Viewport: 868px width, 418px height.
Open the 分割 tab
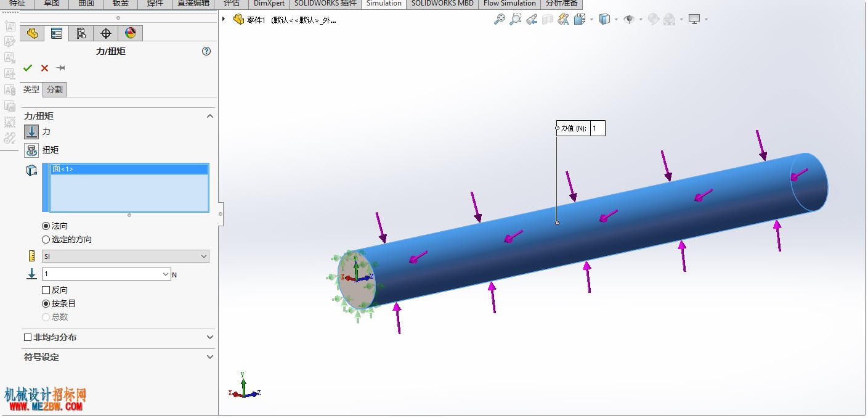[x=55, y=89]
